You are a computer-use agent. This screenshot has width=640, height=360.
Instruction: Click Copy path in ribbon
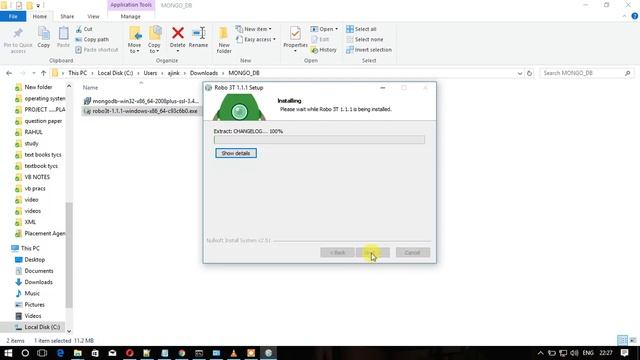pos(92,40)
